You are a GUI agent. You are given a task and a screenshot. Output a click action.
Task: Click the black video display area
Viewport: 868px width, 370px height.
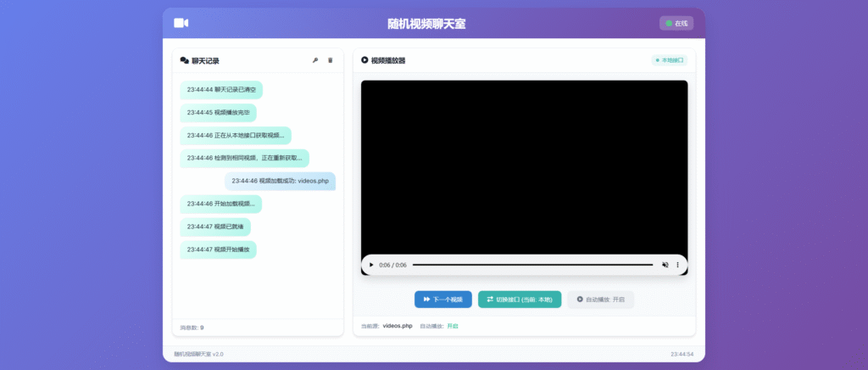[x=524, y=168]
